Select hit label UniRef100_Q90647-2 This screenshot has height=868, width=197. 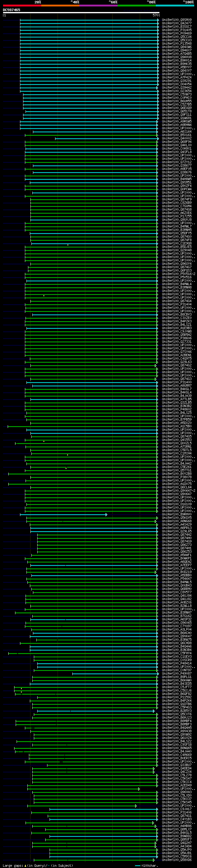[x=179, y=491]
